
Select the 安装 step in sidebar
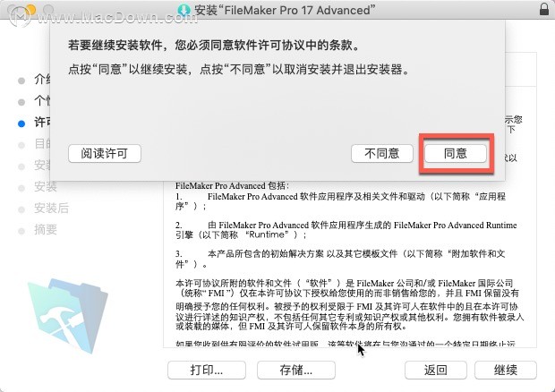click(46, 186)
